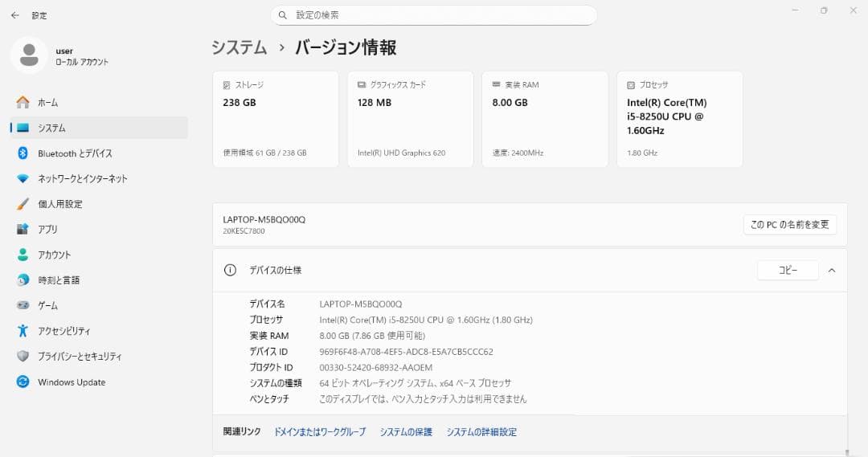Screen dimensions: 868x457
Task: Open Bluetooth とデバイス settings
Action: [99, 153]
